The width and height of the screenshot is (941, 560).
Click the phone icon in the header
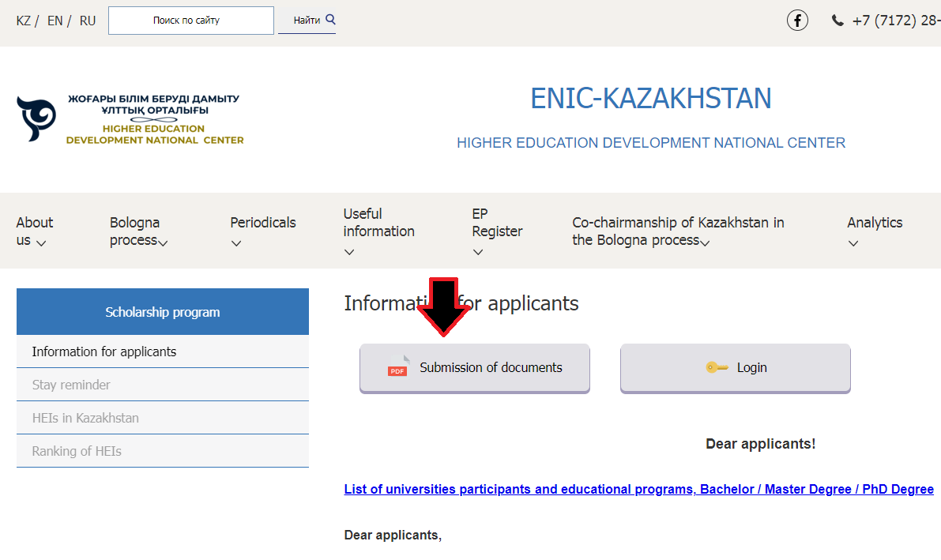(837, 21)
